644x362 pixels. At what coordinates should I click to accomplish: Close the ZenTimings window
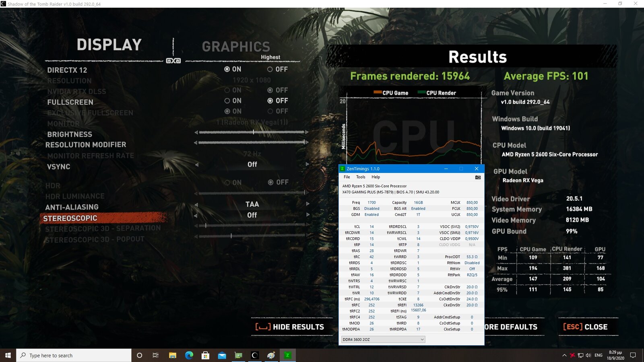tap(477, 169)
